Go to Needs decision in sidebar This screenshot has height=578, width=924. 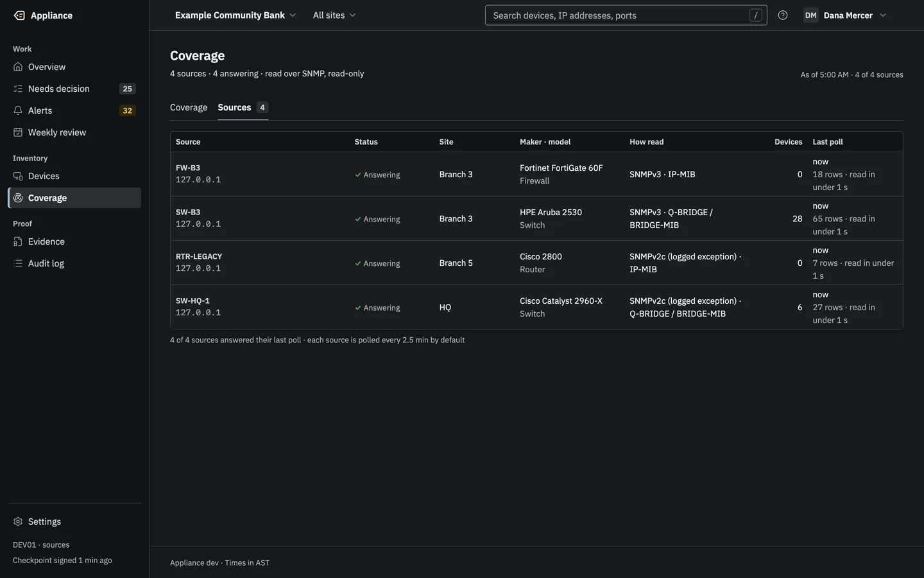click(x=74, y=89)
